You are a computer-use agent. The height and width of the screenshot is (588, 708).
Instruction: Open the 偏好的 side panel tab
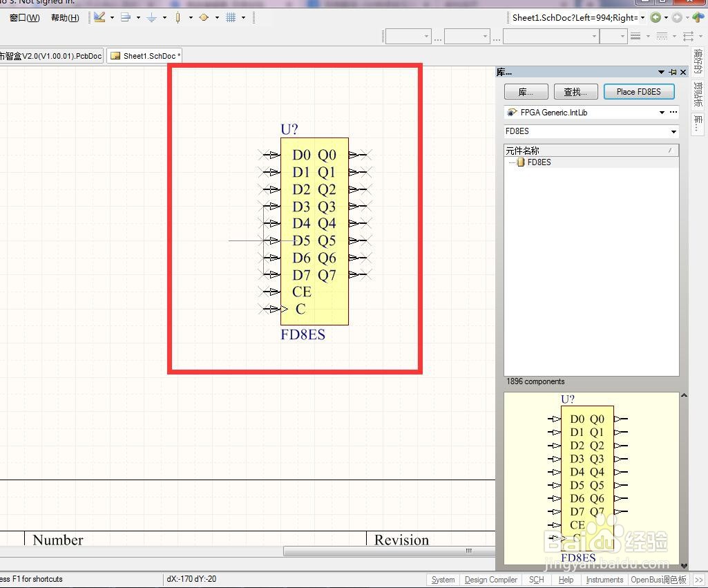698,61
